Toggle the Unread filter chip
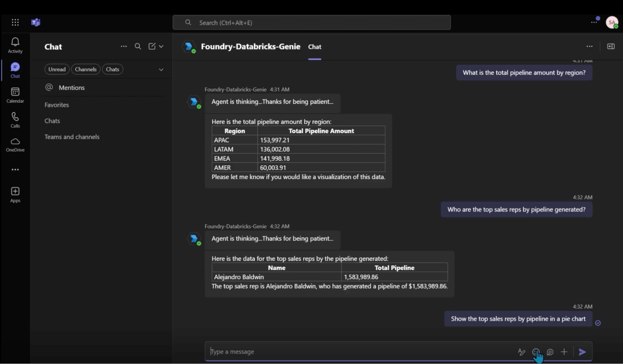 [57, 69]
